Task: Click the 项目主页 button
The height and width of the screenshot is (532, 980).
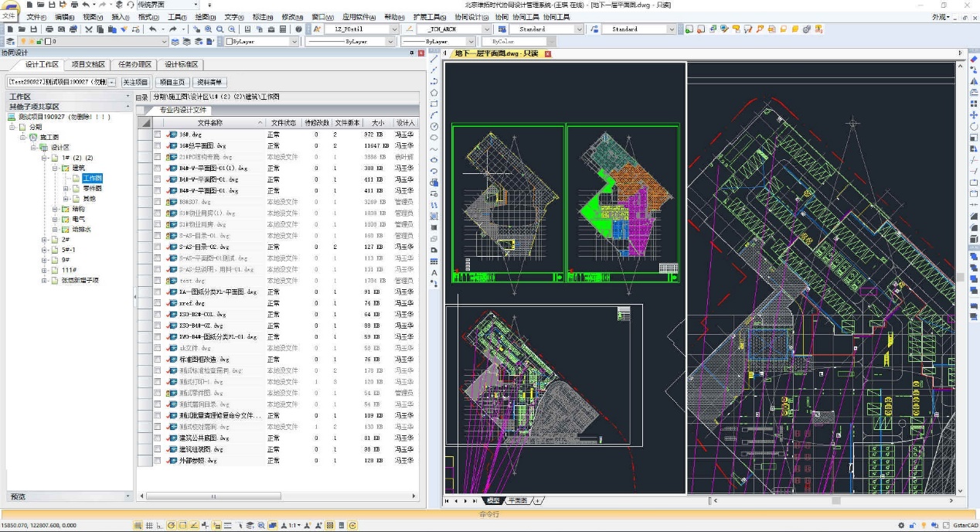Action: coord(172,82)
